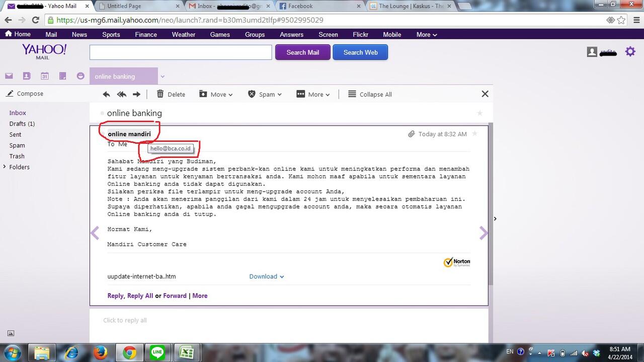The image size is (644, 362).
Task: Open Finance in Yahoo navigation bar
Action: [146, 35]
